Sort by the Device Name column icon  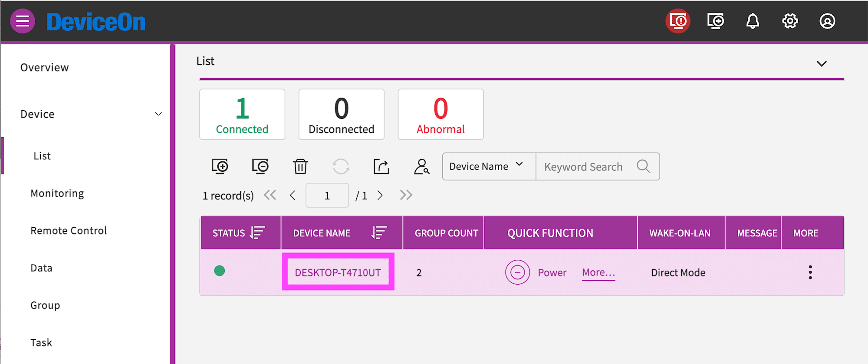(x=379, y=233)
